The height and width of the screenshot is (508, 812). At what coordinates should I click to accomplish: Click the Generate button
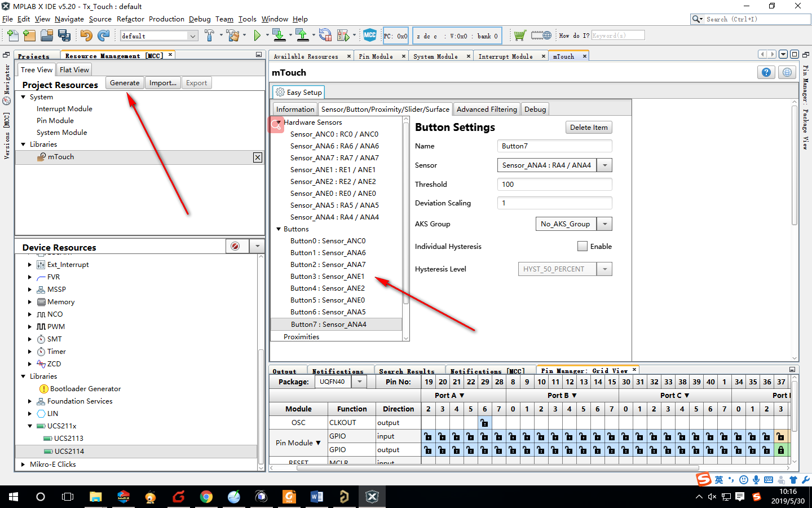[x=125, y=83]
